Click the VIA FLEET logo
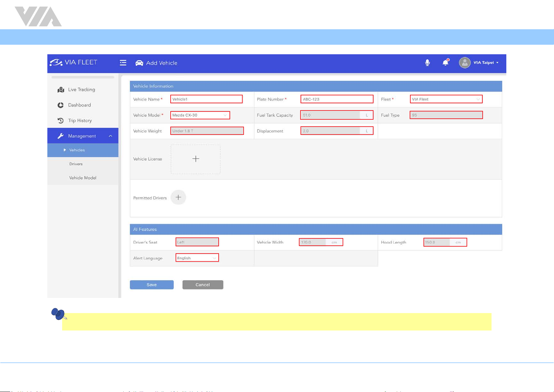The image size is (554, 392). click(x=73, y=62)
